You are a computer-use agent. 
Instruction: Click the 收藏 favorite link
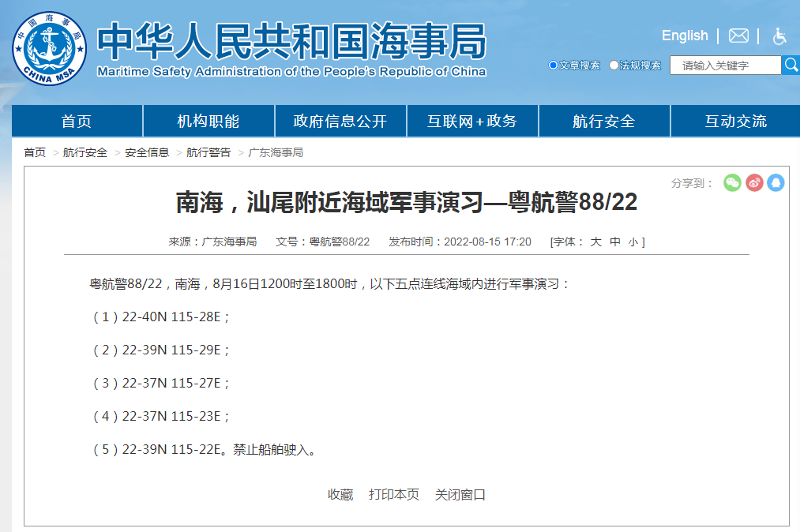(x=340, y=495)
